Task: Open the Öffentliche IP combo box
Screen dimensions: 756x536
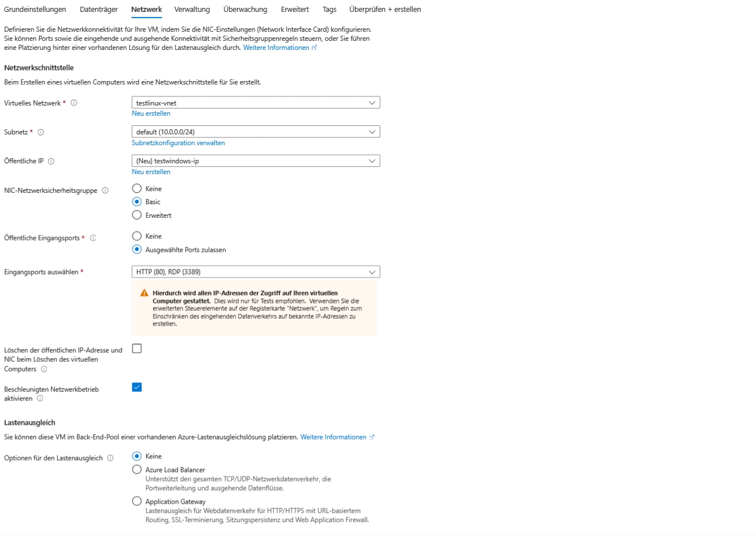Action: point(255,161)
